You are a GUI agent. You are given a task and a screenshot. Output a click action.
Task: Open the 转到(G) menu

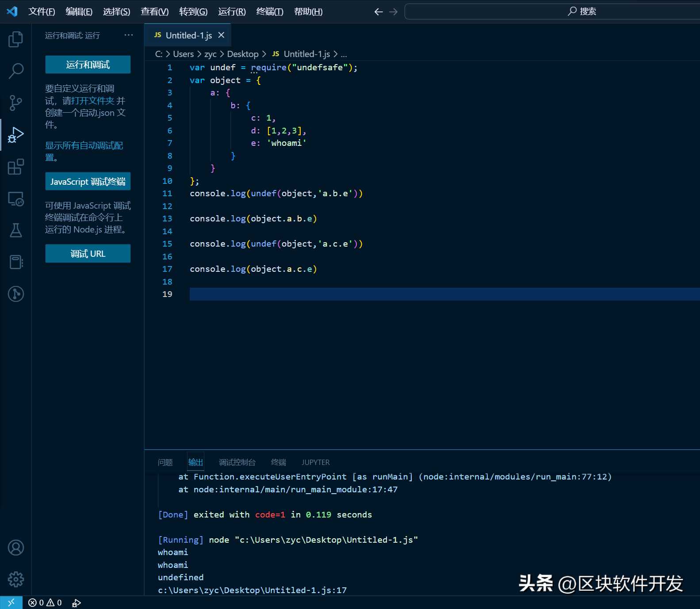click(x=193, y=12)
